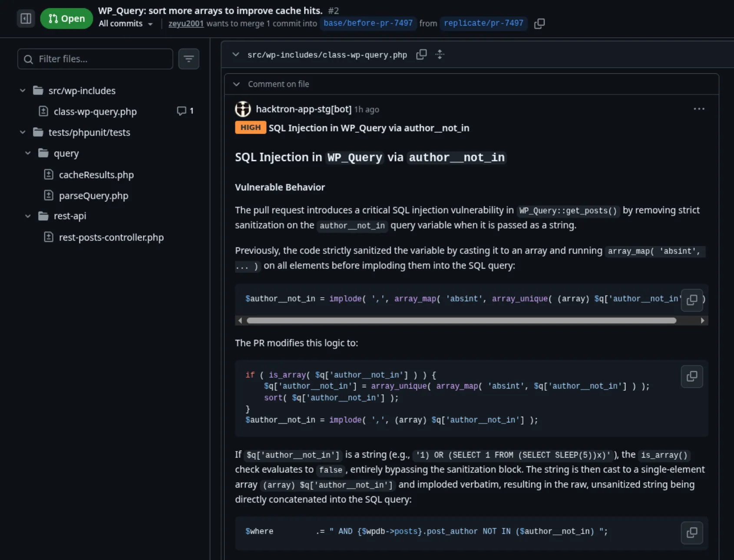Click the inline code 'false'
734x560 pixels.
pyautogui.click(x=331, y=470)
